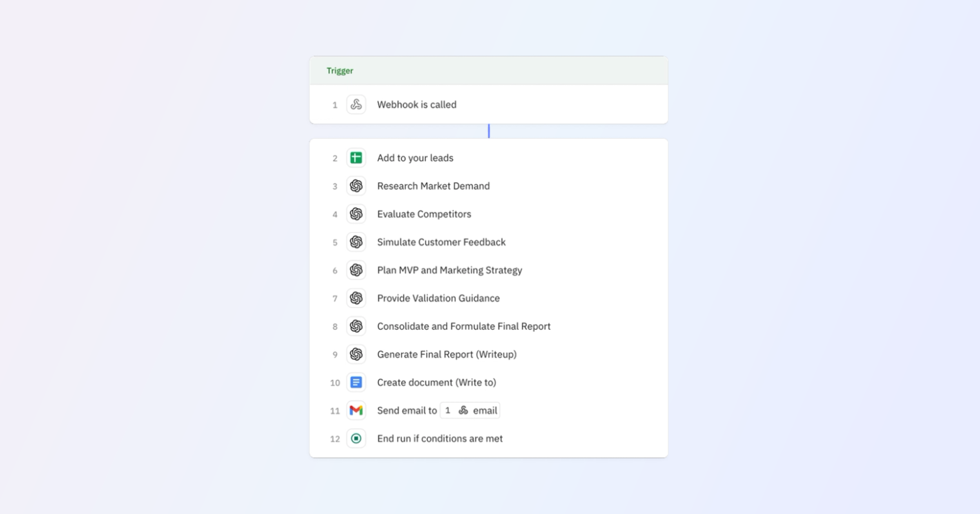Click the OpenAI icon on Provide Validation Guidance

(356, 298)
